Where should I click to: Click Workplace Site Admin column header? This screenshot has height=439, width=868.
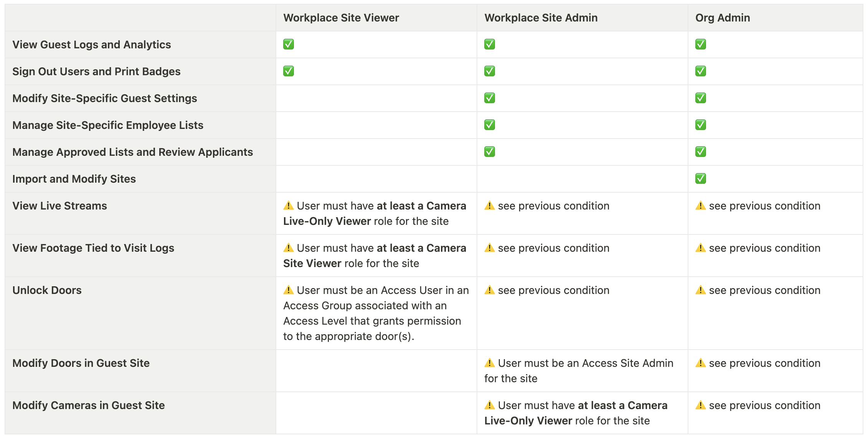pos(541,18)
